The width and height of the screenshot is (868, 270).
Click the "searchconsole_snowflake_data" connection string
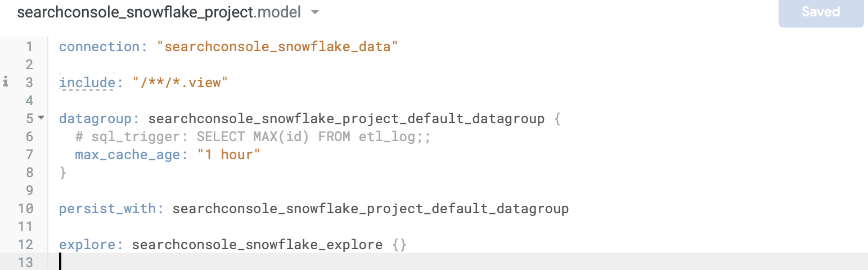pyautogui.click(x=281, y=47)
